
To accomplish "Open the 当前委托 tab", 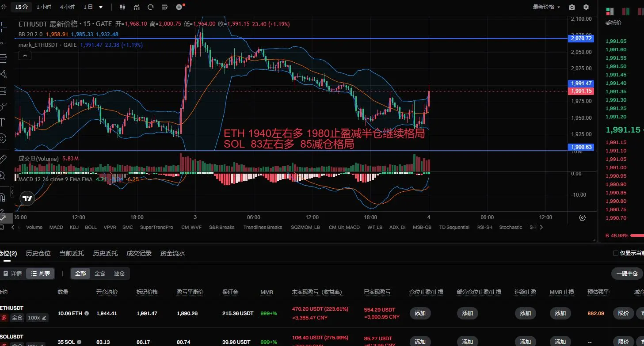I will click(x=72, y=253).
